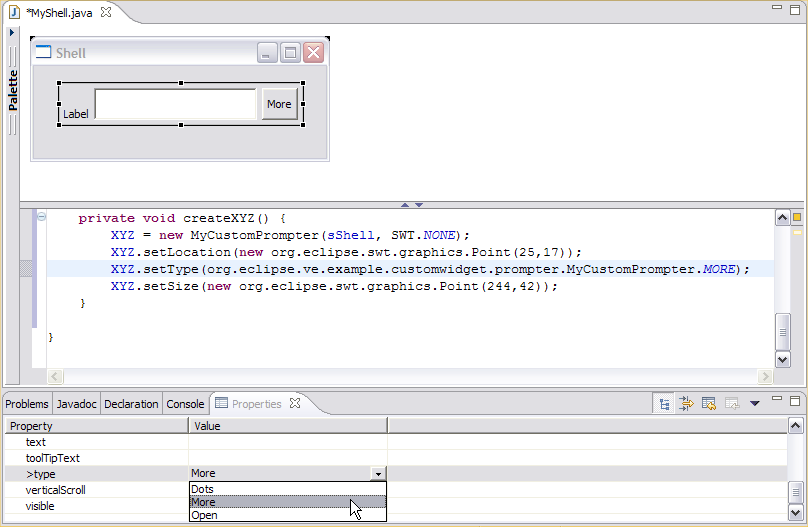Screen dimensions: 808x527
Task: Click the Value column header
Action: 288,426
